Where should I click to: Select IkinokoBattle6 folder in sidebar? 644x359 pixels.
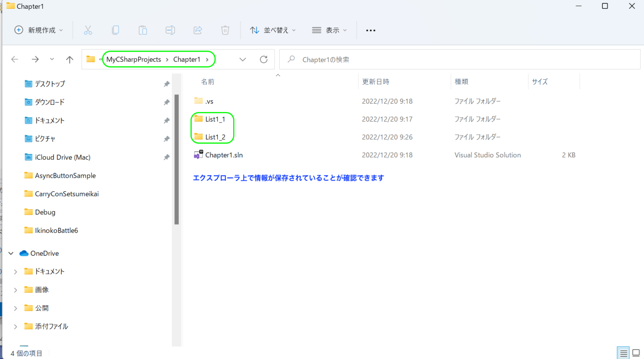click(56, 231)
